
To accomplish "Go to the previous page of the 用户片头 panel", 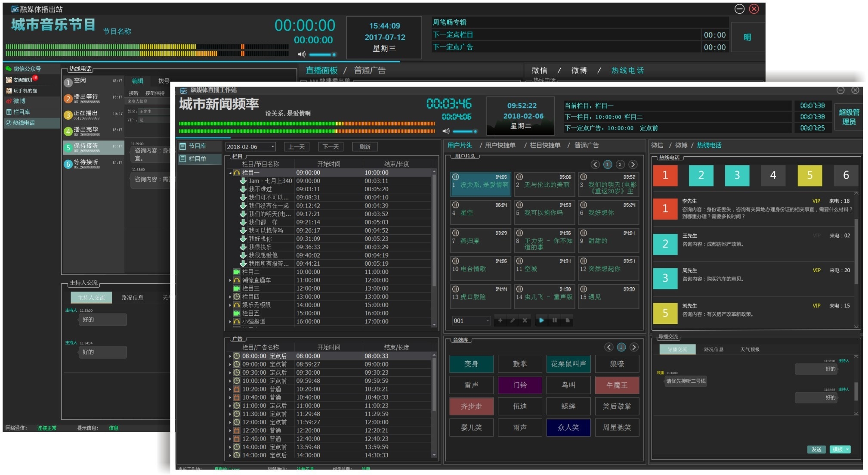I will pyautogui.click(x=595, y=165).
